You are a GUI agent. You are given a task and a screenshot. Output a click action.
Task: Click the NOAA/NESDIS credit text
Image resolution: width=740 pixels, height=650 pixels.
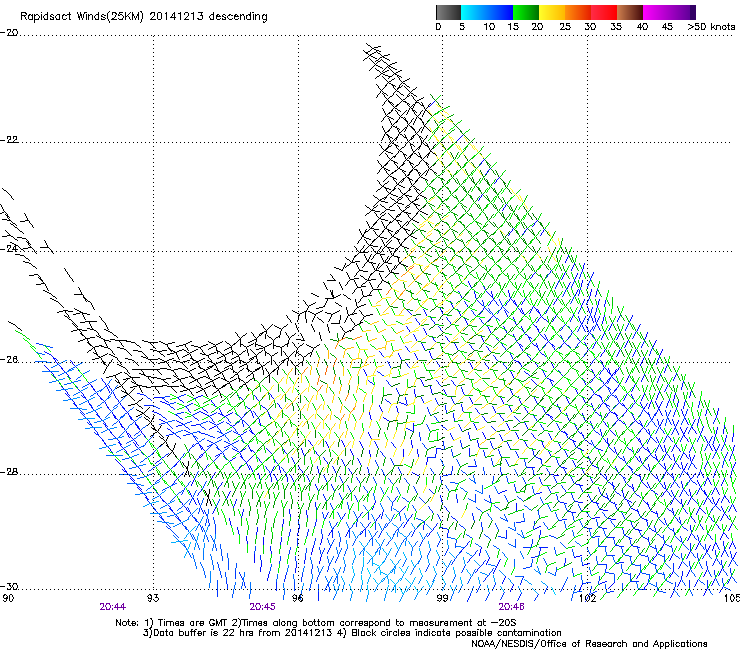589,643
